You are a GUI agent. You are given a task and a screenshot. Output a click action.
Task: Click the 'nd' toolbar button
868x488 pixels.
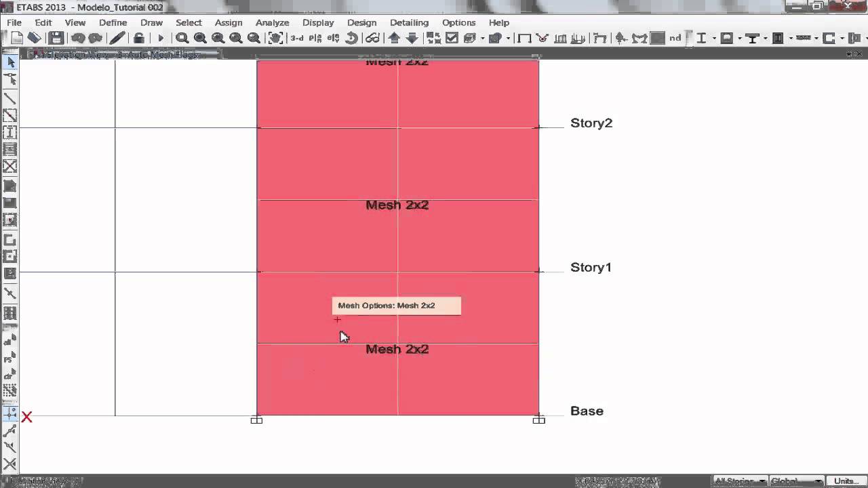coord(675,38)
